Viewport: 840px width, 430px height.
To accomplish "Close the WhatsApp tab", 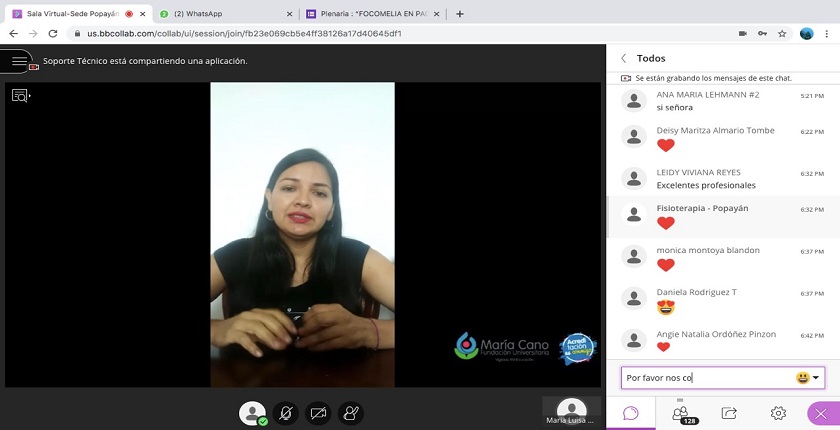I will [x=289, y=14].
